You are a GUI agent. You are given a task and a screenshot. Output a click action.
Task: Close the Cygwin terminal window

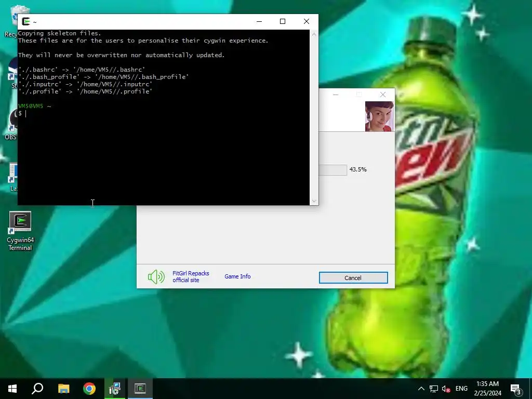[307, 21]
